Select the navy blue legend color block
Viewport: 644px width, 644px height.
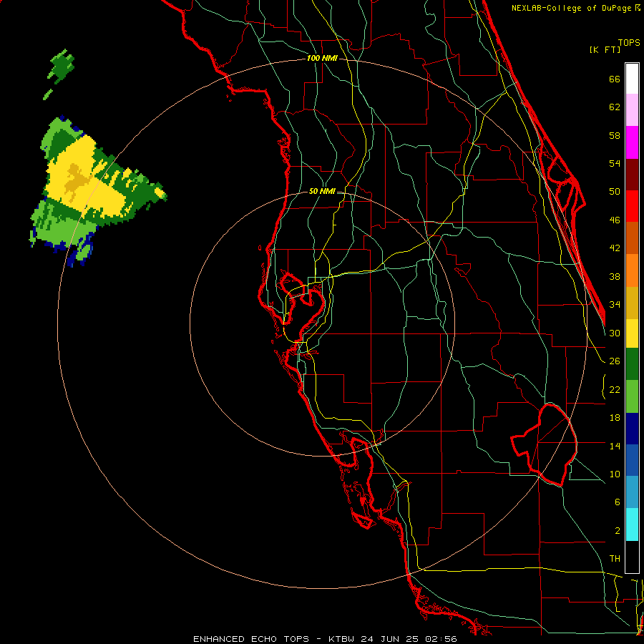[x=632, y=429]
